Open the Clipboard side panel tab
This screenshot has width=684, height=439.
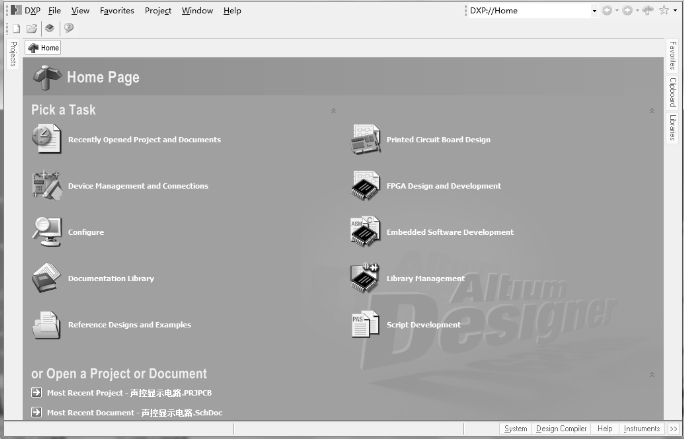(672, 92)
